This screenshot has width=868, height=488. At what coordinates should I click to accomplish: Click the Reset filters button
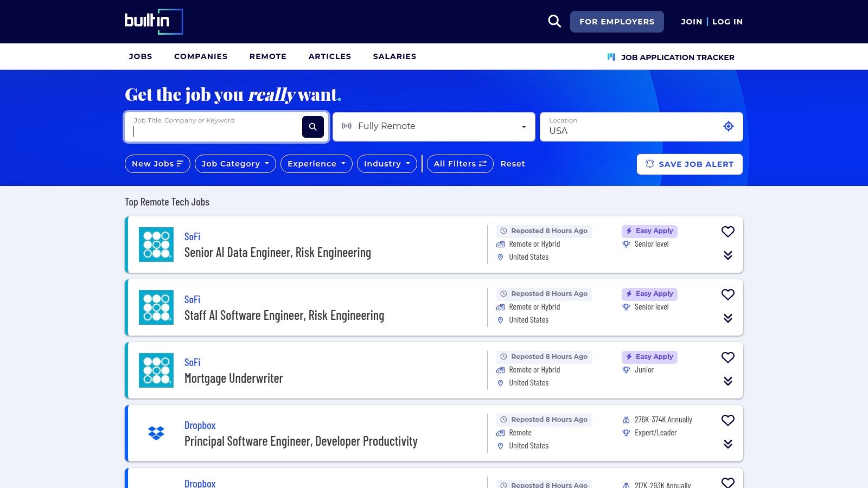(512, 163)
